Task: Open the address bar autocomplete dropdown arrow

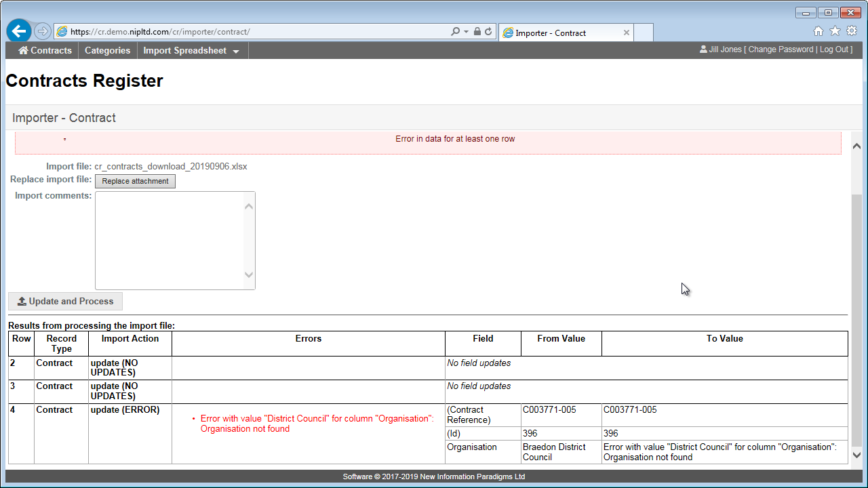Action: click(x=467, y=32)
